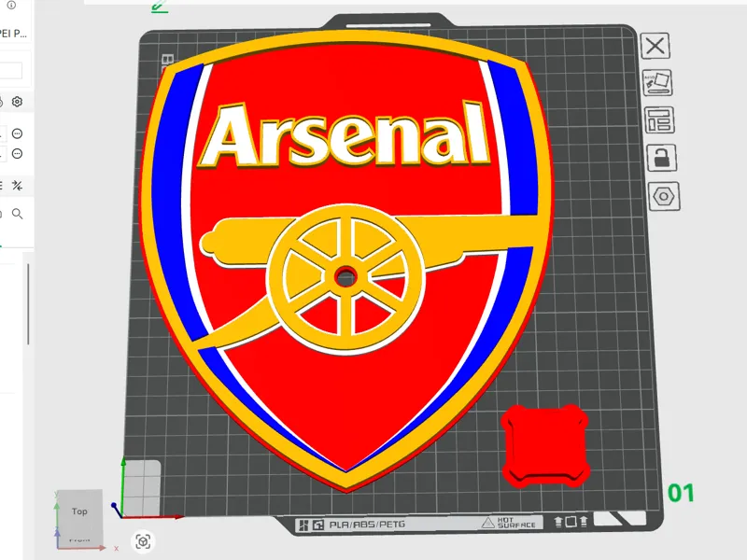Open lower filament more-options ellipsis
The width and height of the screenshot is (747, 560).
(x=17, y=154)
